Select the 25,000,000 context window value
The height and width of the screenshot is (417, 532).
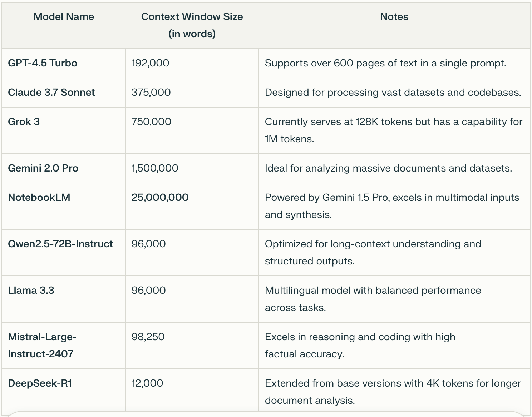click(159, 197)
